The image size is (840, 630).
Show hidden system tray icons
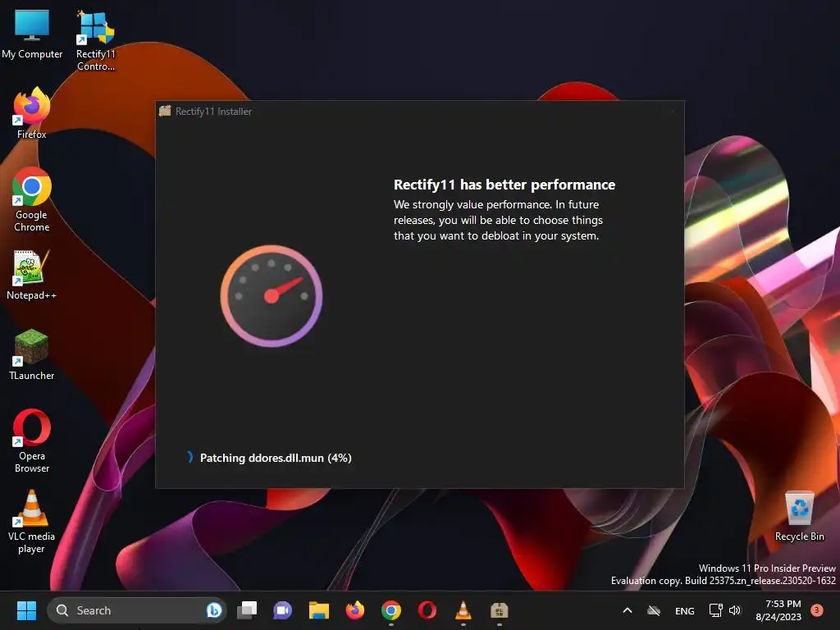(628, 610)
